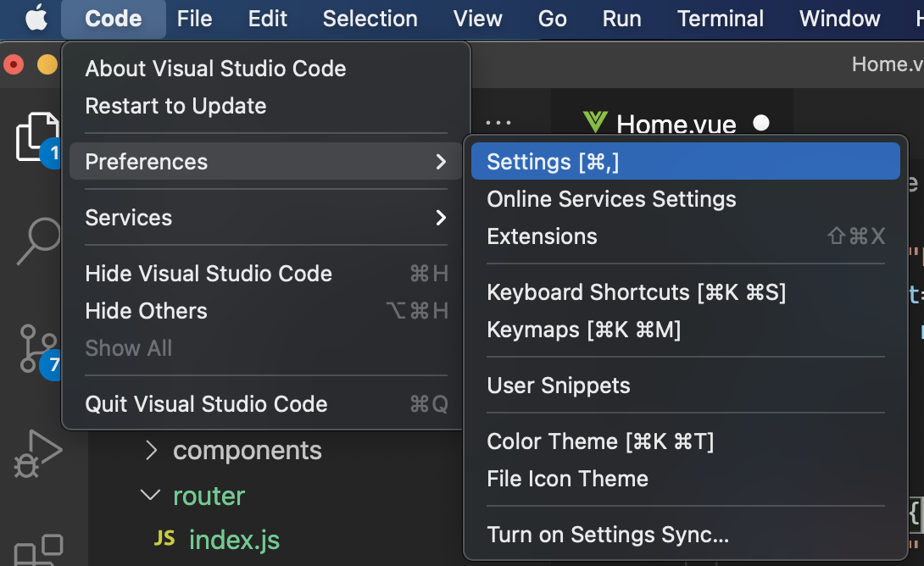Image resolution: width=924 pixels, height=566 pixels.
Task: Open the Terminal menu
Action: (x=720, y=19)
